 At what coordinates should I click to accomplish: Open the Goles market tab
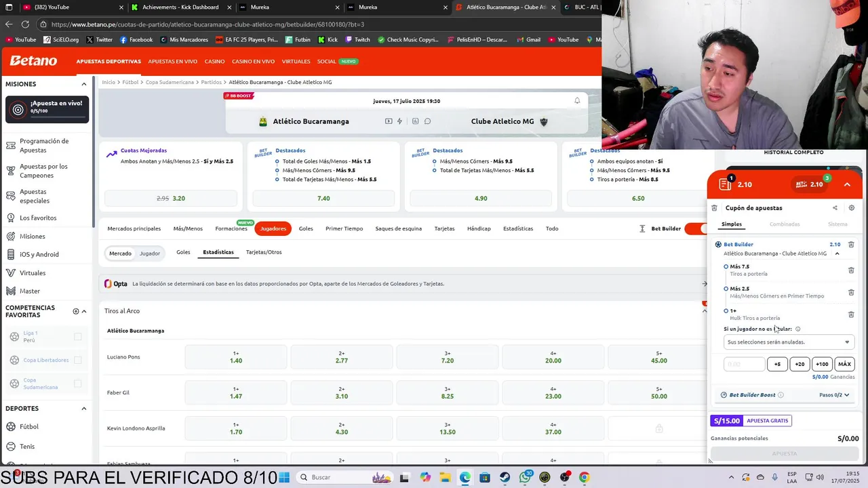coord(306,229)
